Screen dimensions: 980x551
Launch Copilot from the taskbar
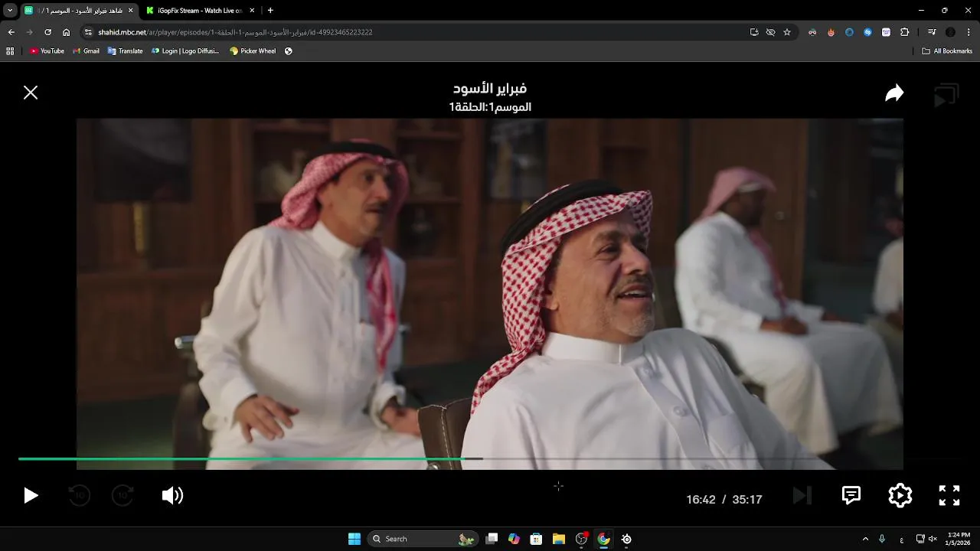(514, 539)
